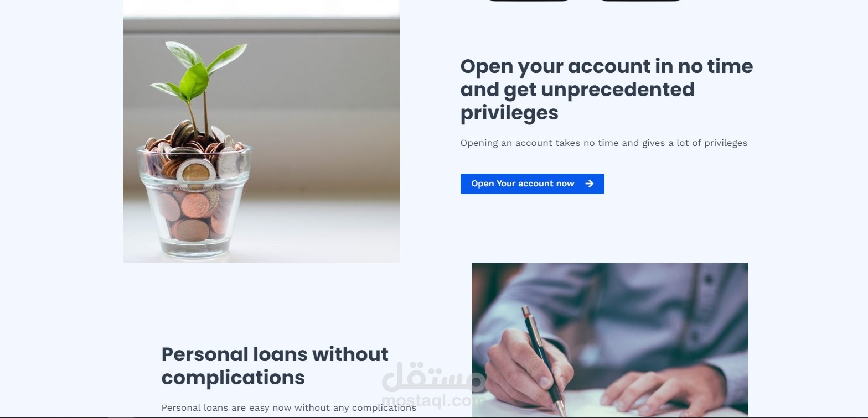
Task: Click "Personal loans without" heading line
Action: [x=275, y=354]
